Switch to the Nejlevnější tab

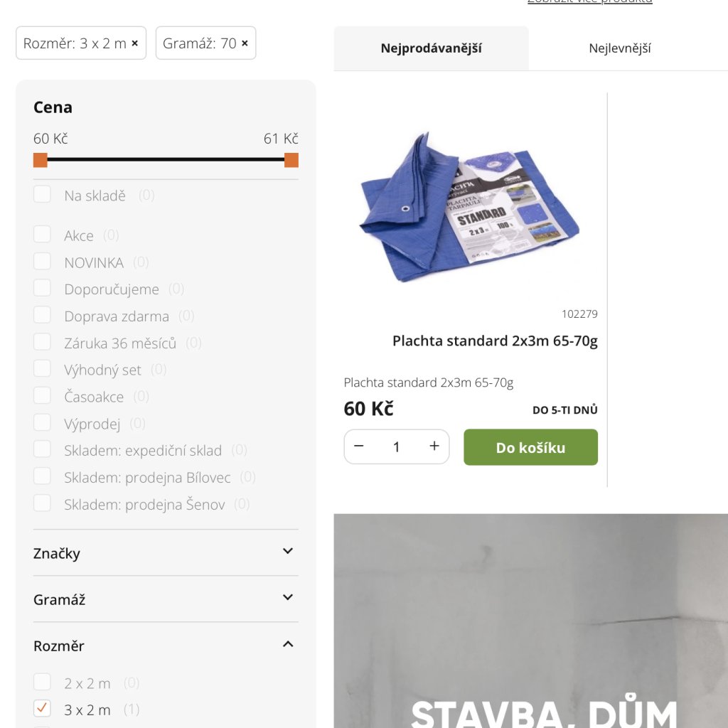click(619, 48)
